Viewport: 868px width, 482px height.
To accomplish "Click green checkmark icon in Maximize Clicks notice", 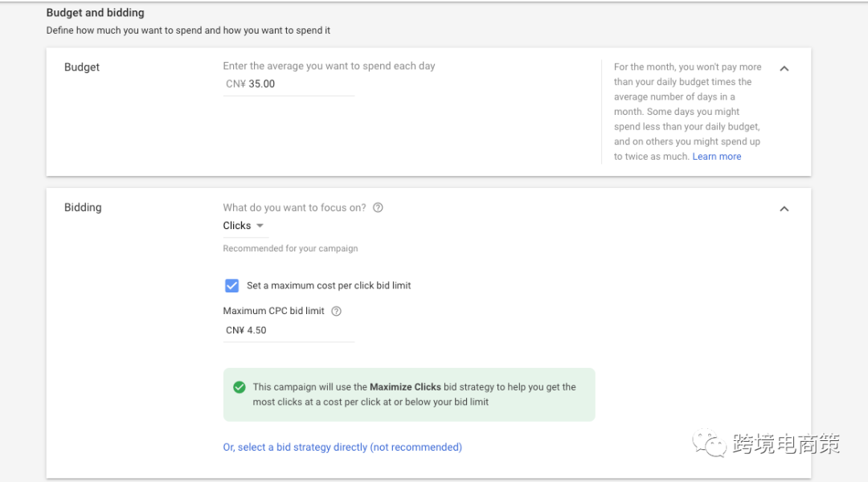I will click(239, 387).
